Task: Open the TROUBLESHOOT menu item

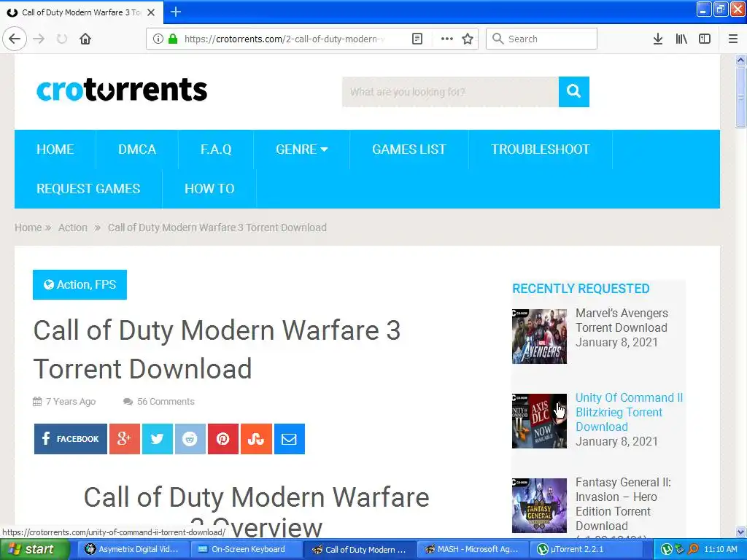Action: pos(541,149)
